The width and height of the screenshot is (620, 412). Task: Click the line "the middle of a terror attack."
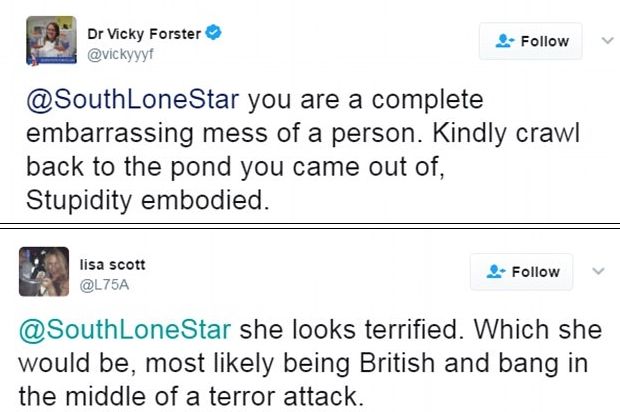click(190, 395)
